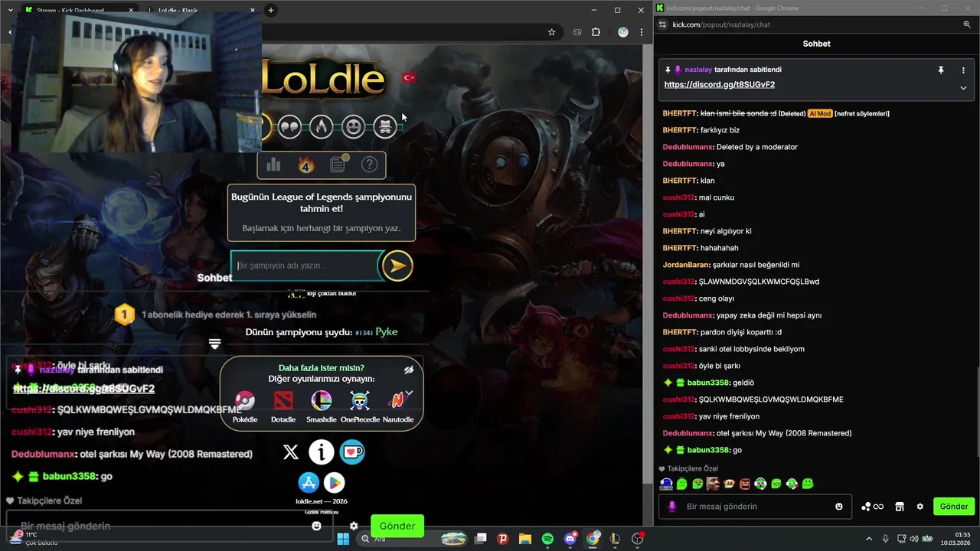
Task: Click the AI Mod badge
Action: pyautogui.click(x=820, y=113)
